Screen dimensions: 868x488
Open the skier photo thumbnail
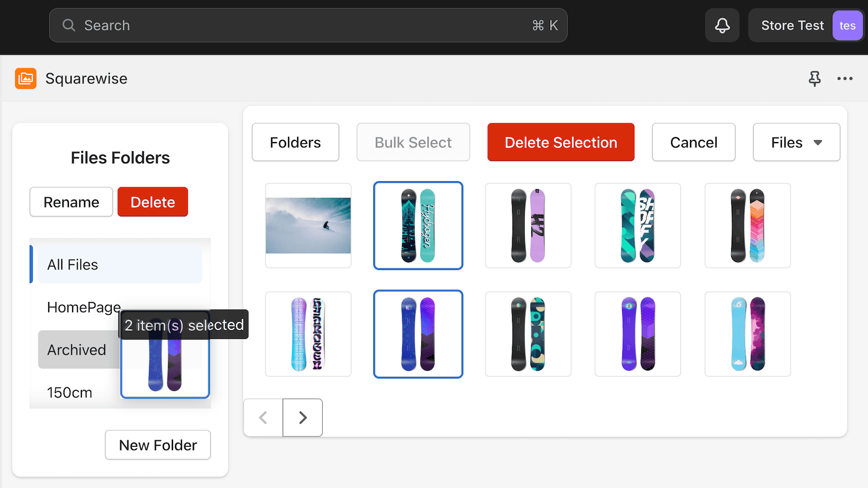coord(308,226)
